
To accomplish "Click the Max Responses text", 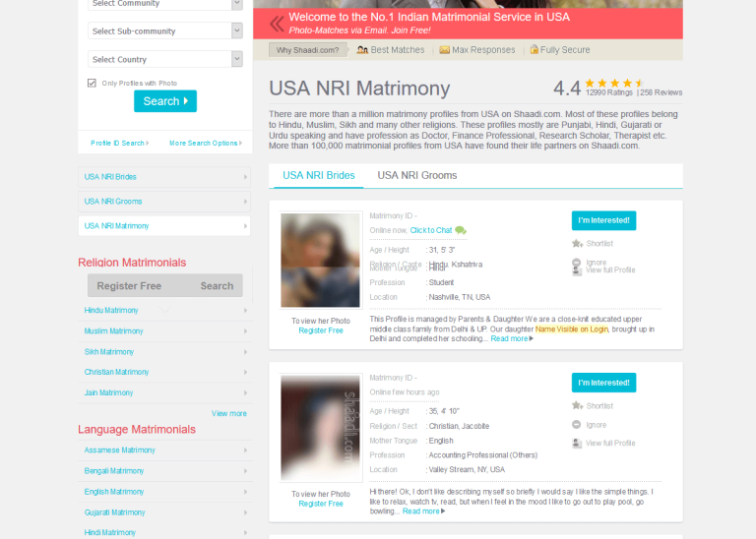I will coord(483,49).
